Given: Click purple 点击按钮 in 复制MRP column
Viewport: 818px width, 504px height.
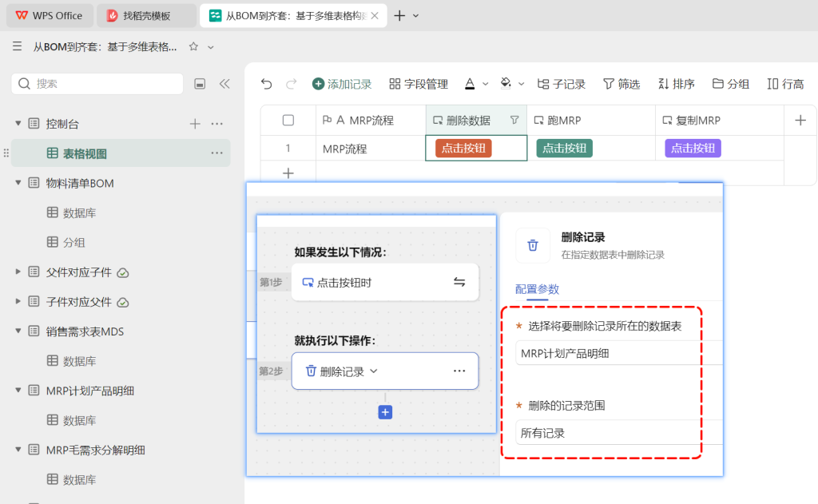Looking at the screenshot, I should (693, 149).
